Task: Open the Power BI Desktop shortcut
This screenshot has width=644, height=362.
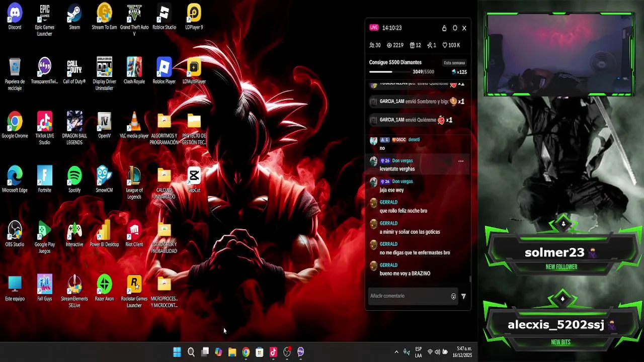Action: [104, 234]
